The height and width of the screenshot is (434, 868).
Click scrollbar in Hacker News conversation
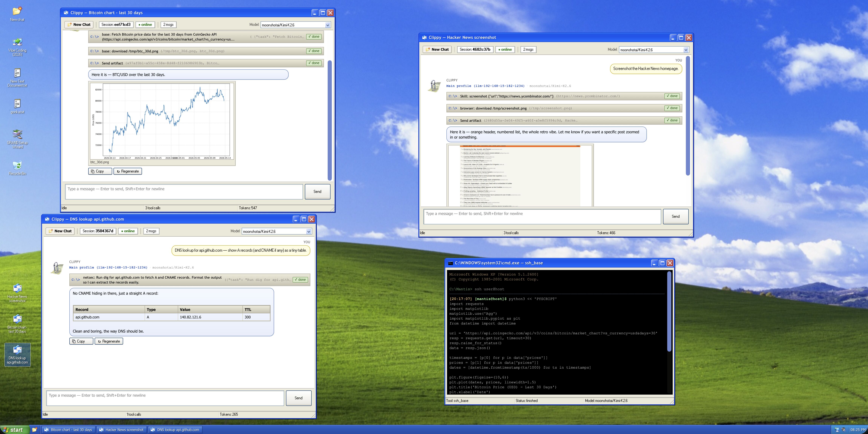tap(688, 116)
